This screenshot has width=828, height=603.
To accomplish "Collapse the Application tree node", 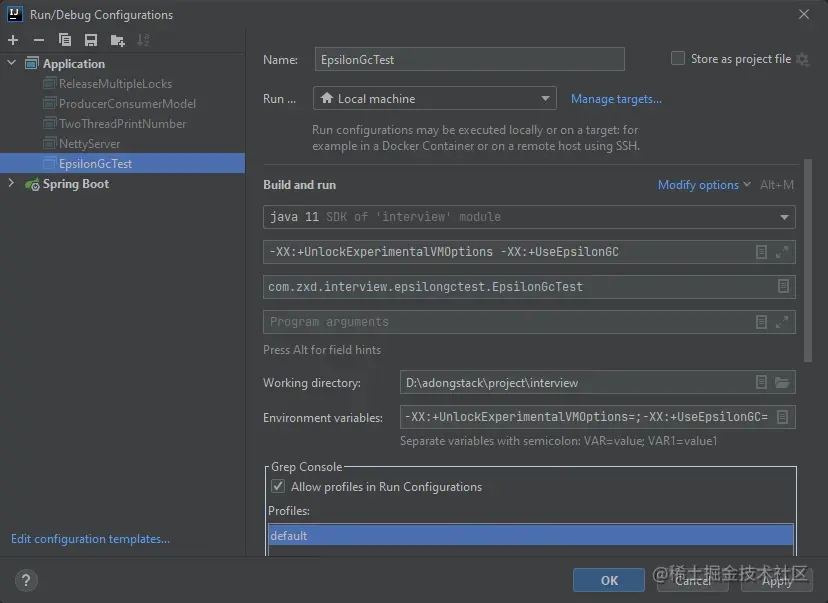I will point(11,63).
